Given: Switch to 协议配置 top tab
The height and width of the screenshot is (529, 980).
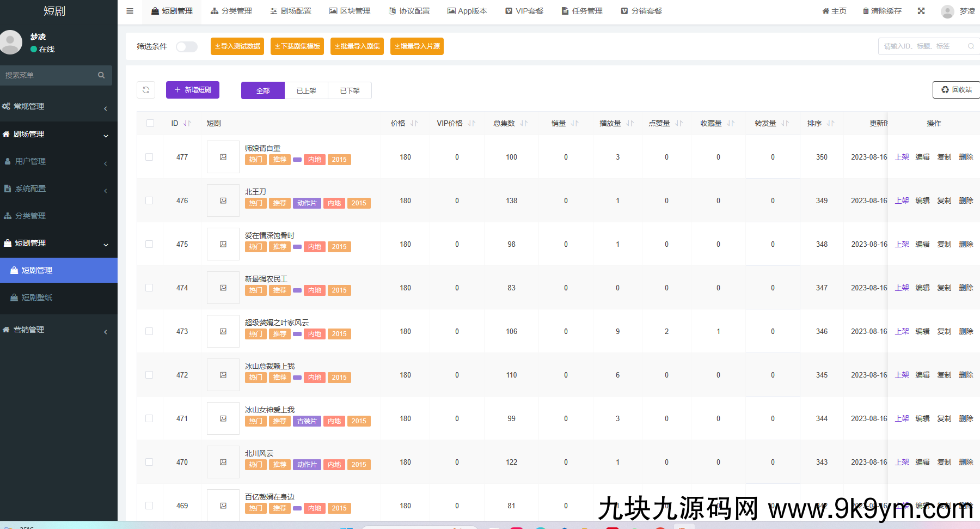Looking at the screenshot, I should pyautogui.click(x=409, y=11).
